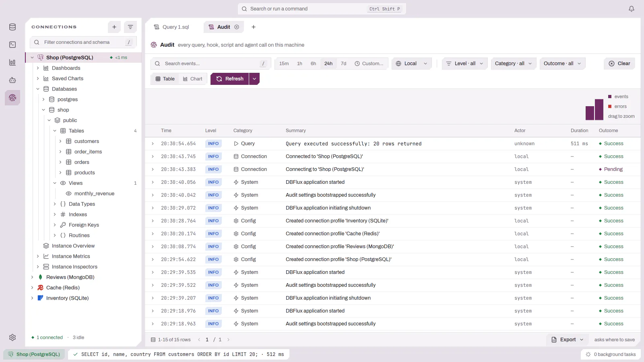Click Shop (PostgreSQL) in status bar
Screen dimensions: 644x362
point(34,354)
